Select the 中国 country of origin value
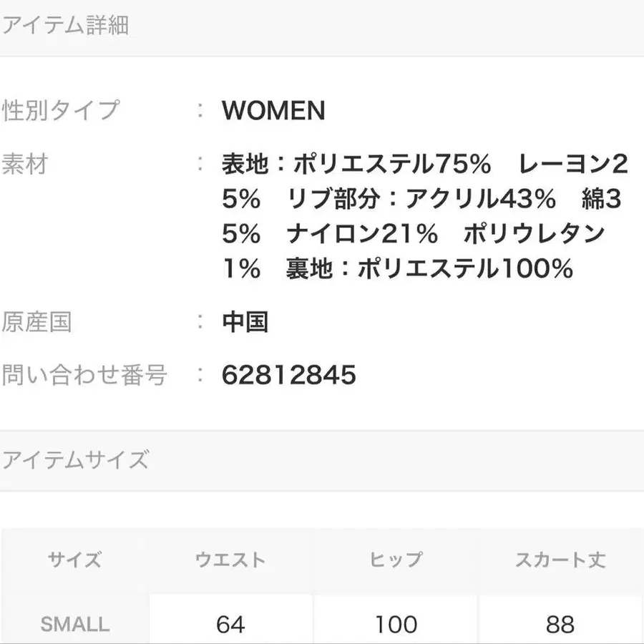Screen dimensions: 644x644 (x=245, y=322)
